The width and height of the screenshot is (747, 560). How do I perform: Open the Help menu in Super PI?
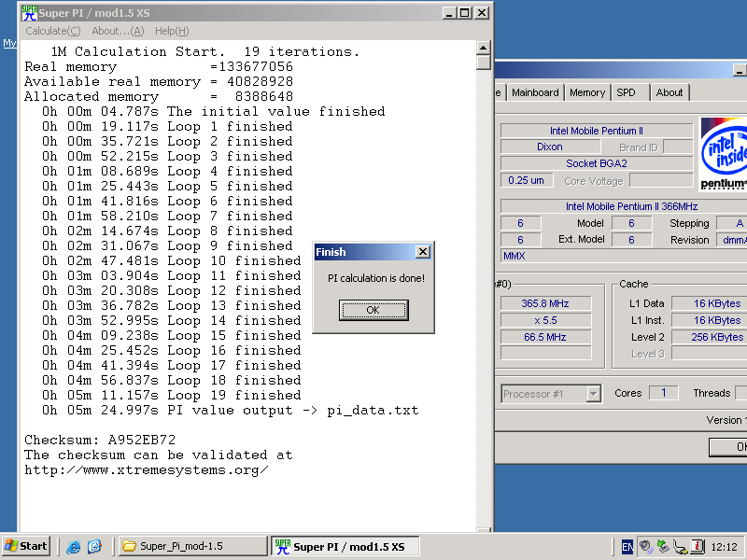point(172,31)
